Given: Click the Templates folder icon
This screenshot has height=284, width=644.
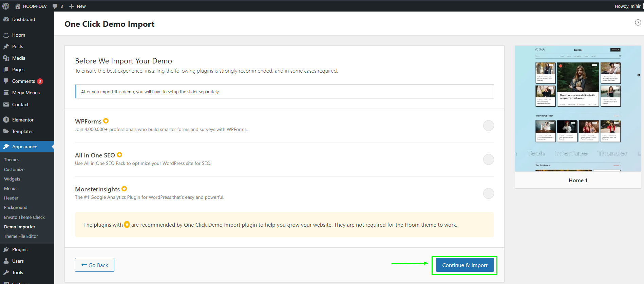Looking at the screenshot, I should pos(6,131).
